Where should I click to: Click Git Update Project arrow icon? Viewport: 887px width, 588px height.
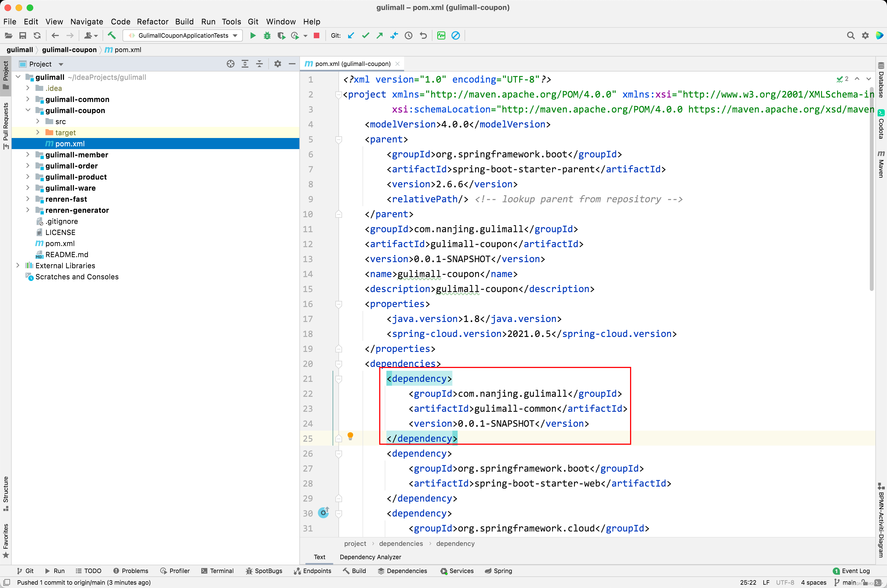(x=351, y=36)
